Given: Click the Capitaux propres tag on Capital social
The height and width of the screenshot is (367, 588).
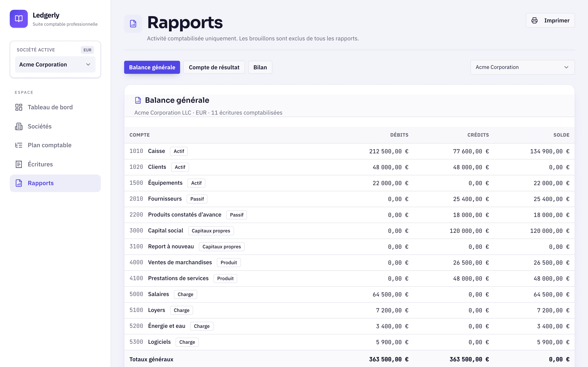Looking at the screenshot, I should tap(211, 231).
